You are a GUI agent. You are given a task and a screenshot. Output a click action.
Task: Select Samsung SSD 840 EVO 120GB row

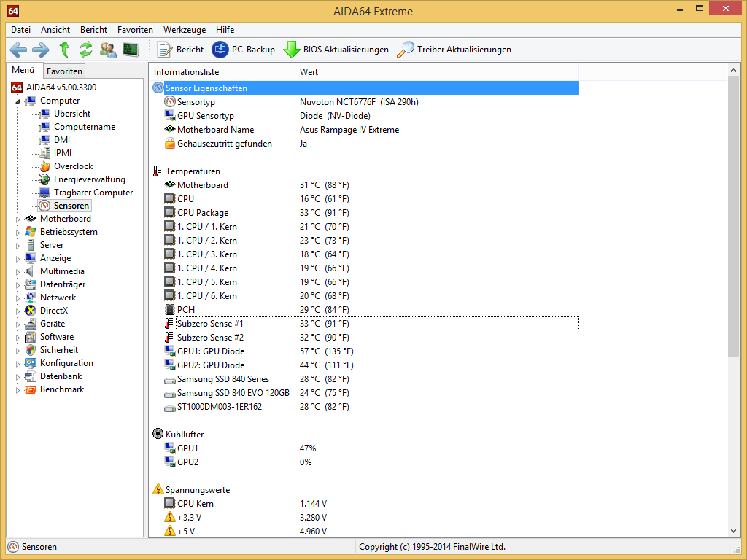point(365,393)
